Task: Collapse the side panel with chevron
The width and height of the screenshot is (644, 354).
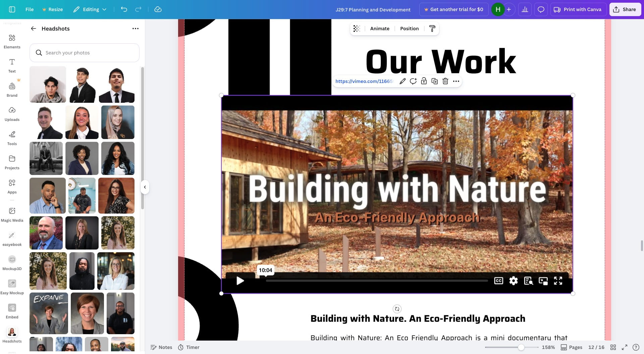Action: pos(145,187)
